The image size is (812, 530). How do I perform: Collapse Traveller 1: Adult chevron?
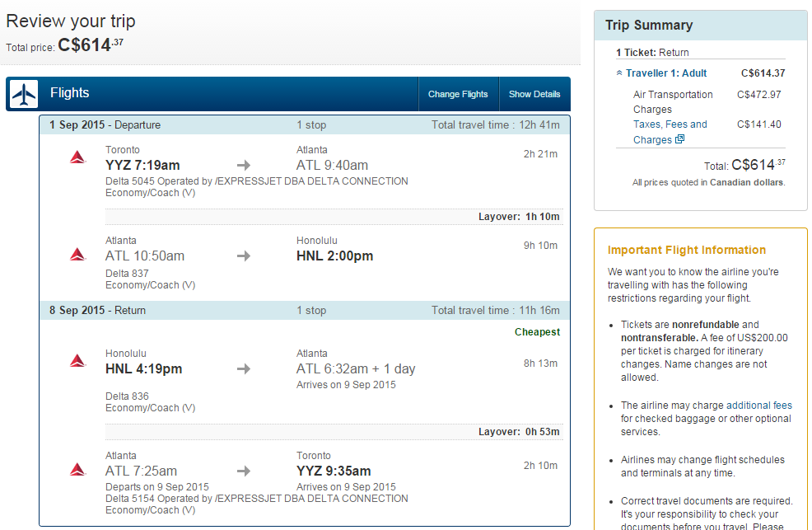[x=618, y=73]
